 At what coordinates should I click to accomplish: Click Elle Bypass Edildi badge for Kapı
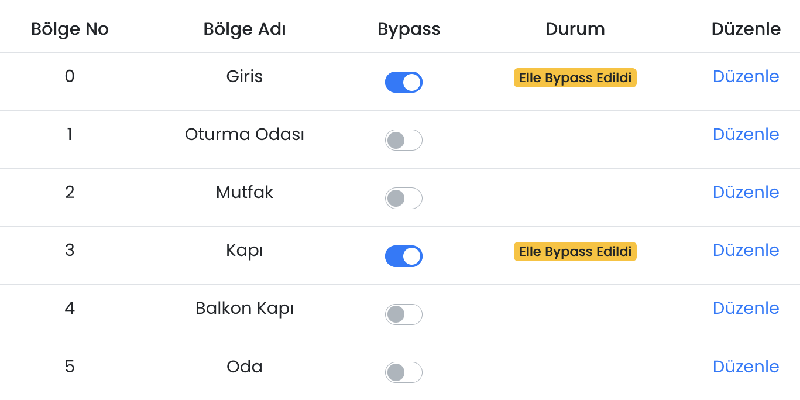[575, 251]
